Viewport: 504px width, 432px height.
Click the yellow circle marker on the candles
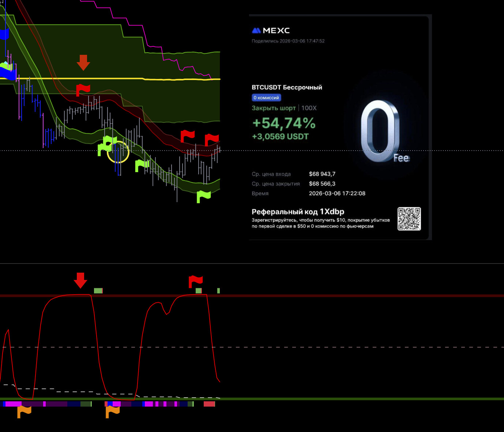point(118,152)
